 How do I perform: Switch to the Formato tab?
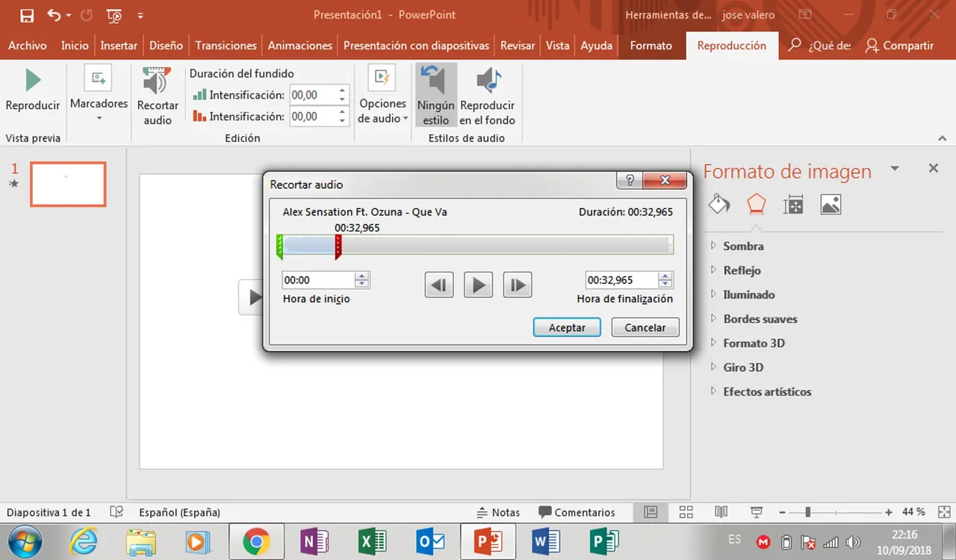[651, 46]
